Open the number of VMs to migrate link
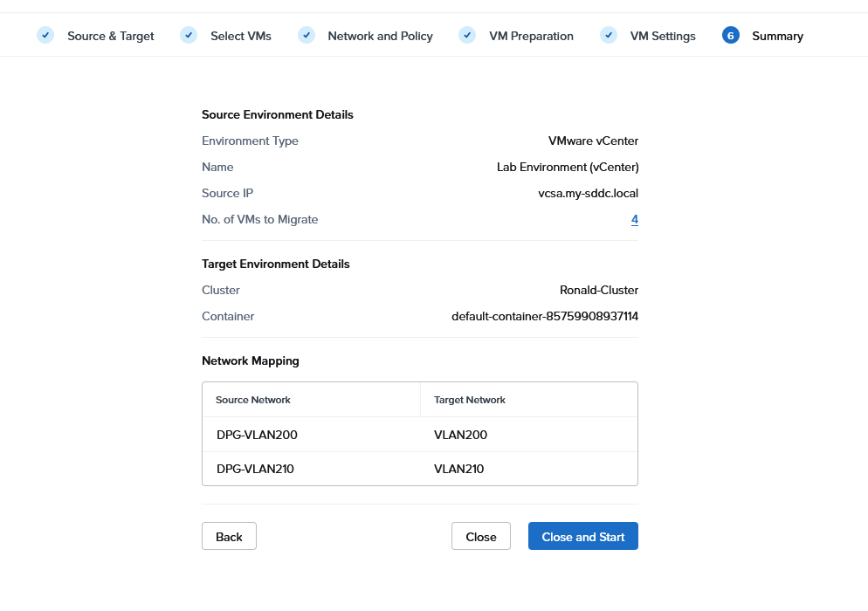Image resolution: width=868 pixels, height=611 pixels. click(x=635, y=220)
